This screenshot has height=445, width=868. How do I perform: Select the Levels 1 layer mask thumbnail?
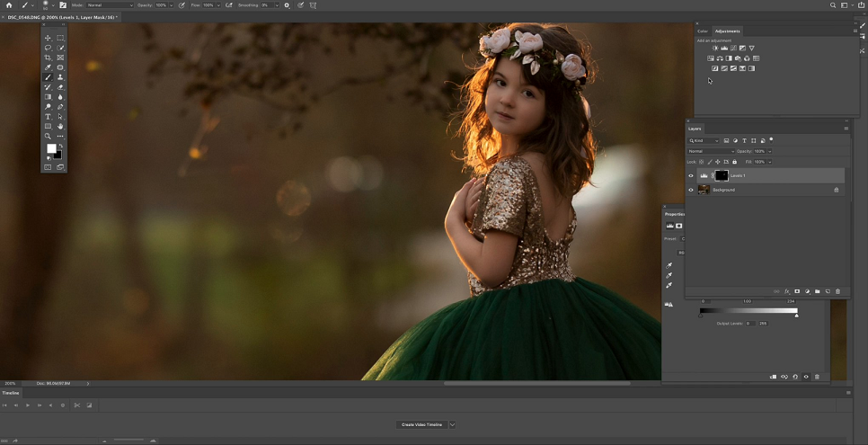point(722,175)
